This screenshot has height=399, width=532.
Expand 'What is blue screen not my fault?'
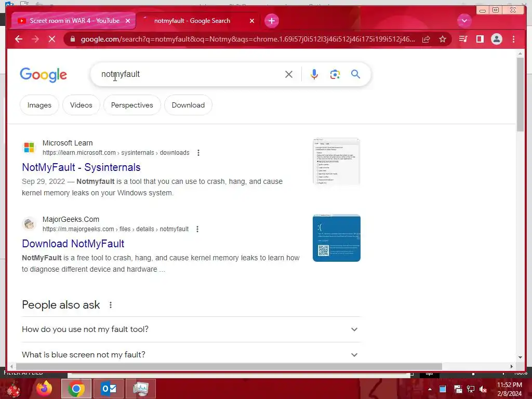coord(191,355)
